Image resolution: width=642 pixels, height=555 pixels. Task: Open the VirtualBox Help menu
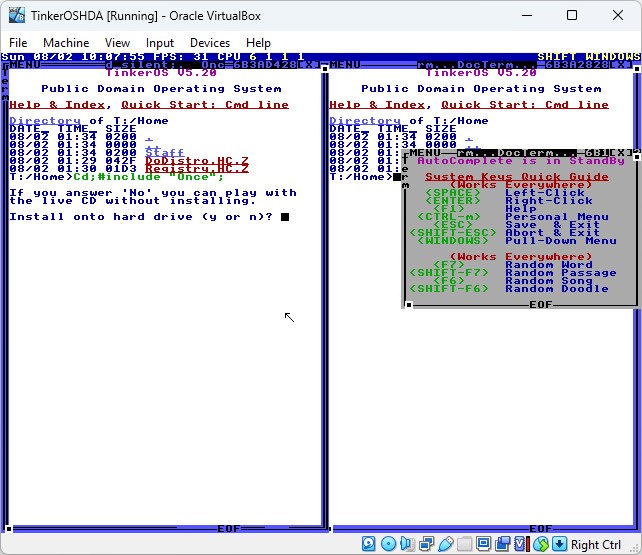click(258, 43)
